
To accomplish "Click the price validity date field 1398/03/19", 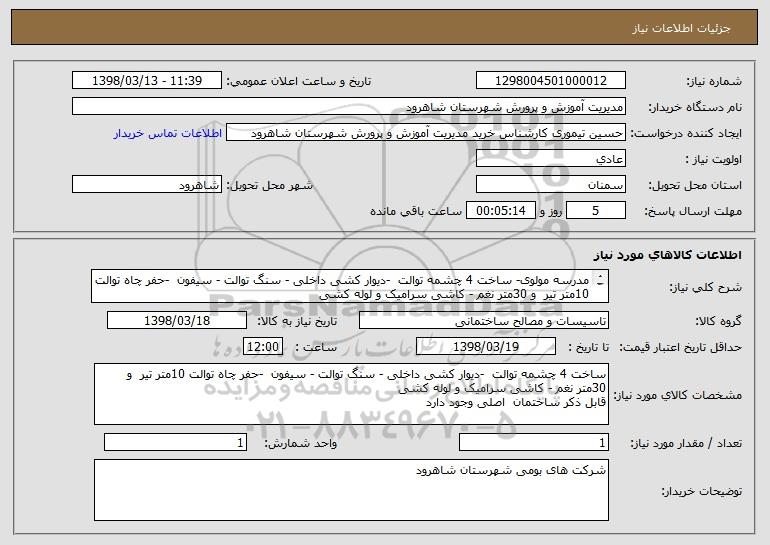I will click(486, 347).
